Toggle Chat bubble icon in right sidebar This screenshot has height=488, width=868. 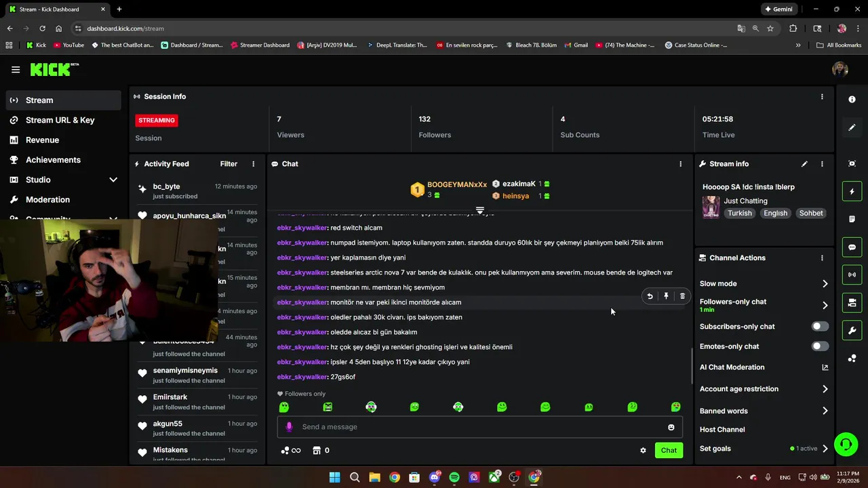(x=852, y=247)
